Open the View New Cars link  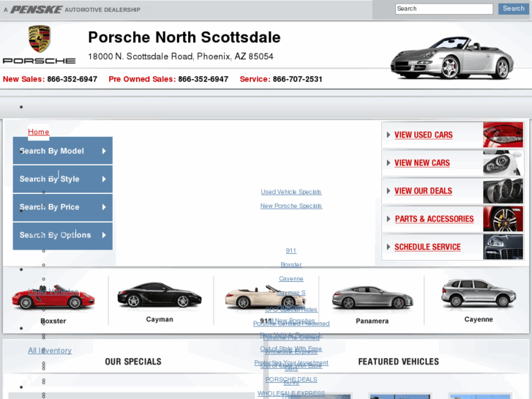(x=422, y=163)
